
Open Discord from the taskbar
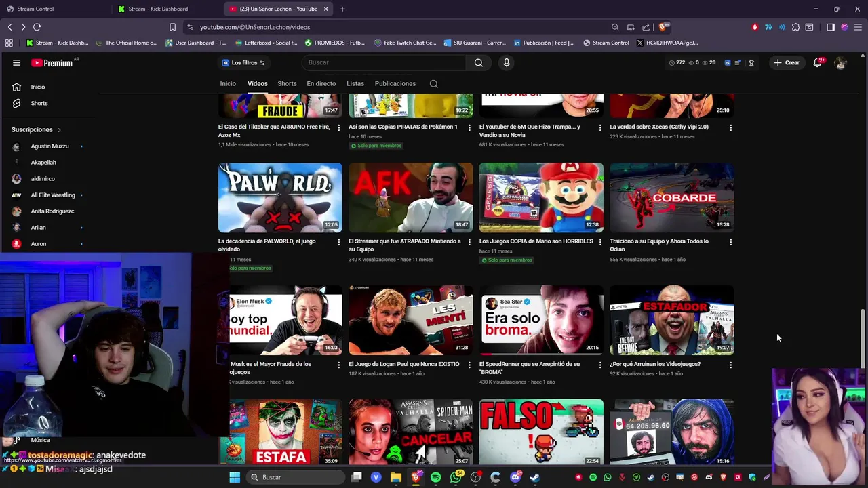[515, 477]
